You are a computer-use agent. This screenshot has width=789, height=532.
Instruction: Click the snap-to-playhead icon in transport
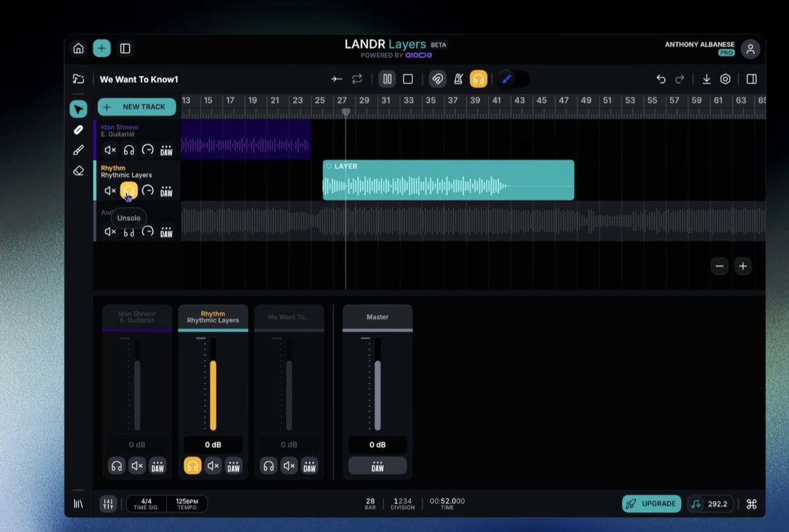337,79
